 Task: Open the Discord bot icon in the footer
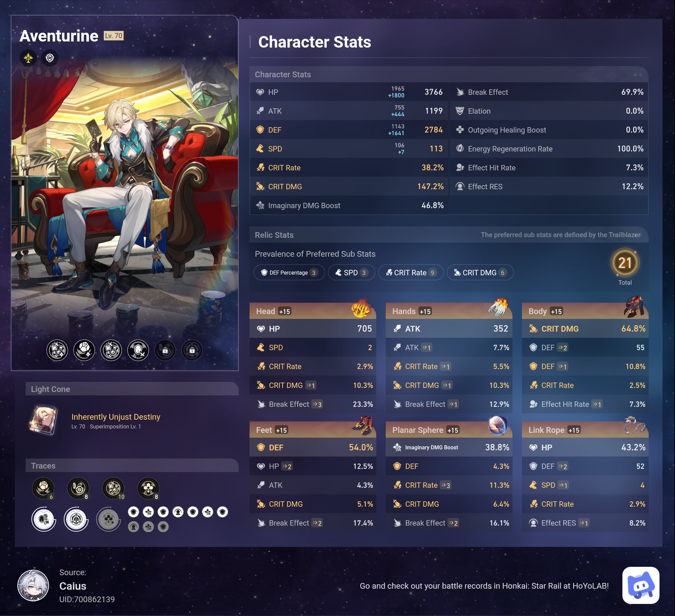[x=641, y=585]
